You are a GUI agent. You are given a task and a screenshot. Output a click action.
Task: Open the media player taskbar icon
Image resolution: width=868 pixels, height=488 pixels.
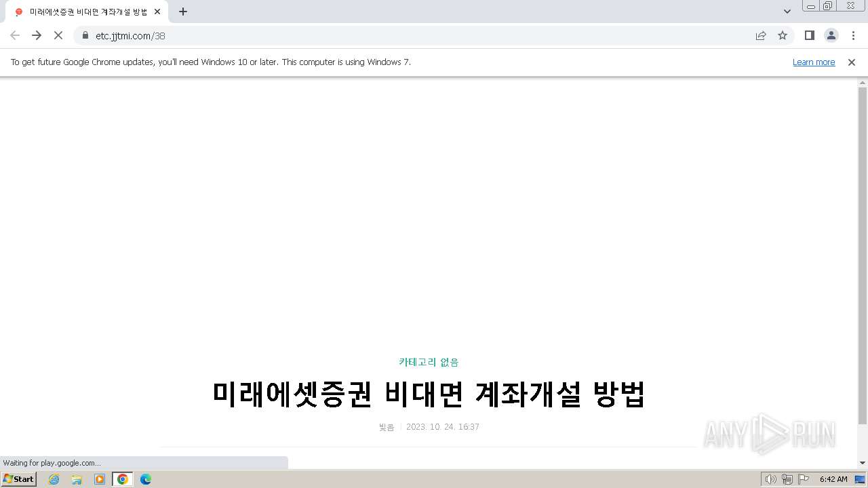100,479
